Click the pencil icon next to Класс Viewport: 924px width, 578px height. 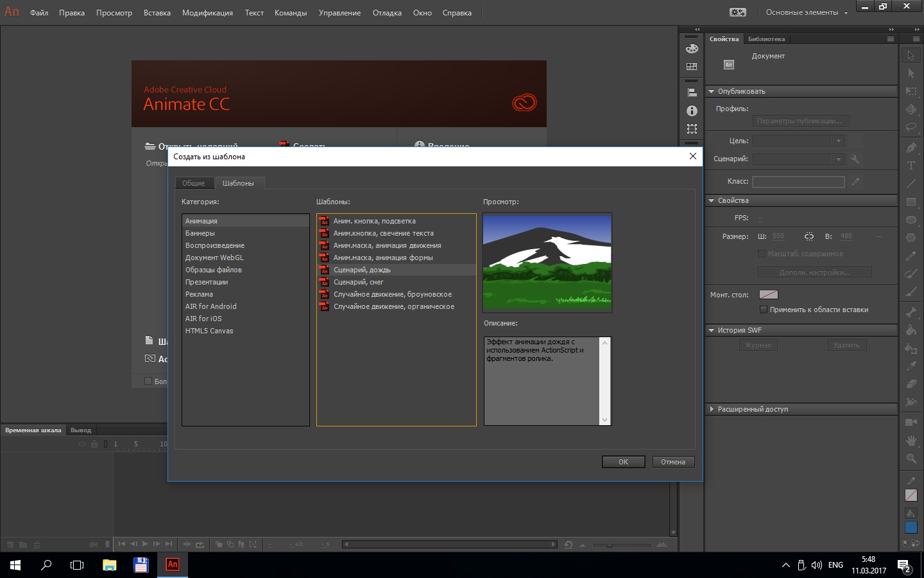click(x=855, y=182)
